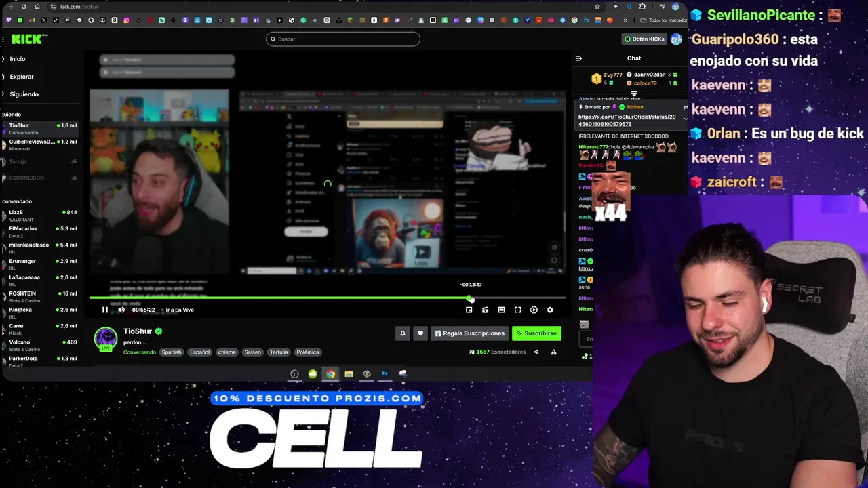Toggle notifications bell for TioShur
The width and height of the screenshot is (868, 488).
coord(402,333)
